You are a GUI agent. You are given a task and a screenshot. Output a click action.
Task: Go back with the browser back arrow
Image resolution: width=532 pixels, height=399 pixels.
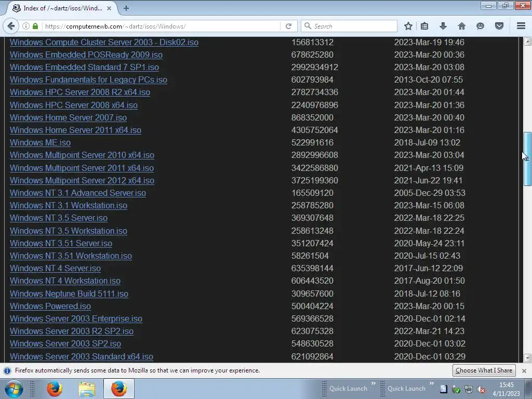11,26
